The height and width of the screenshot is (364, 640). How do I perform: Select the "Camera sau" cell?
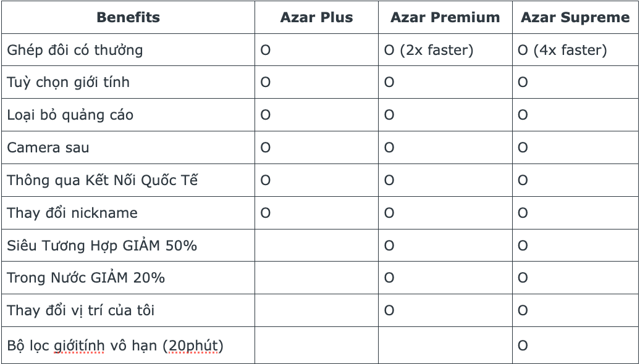click(48, 147)
